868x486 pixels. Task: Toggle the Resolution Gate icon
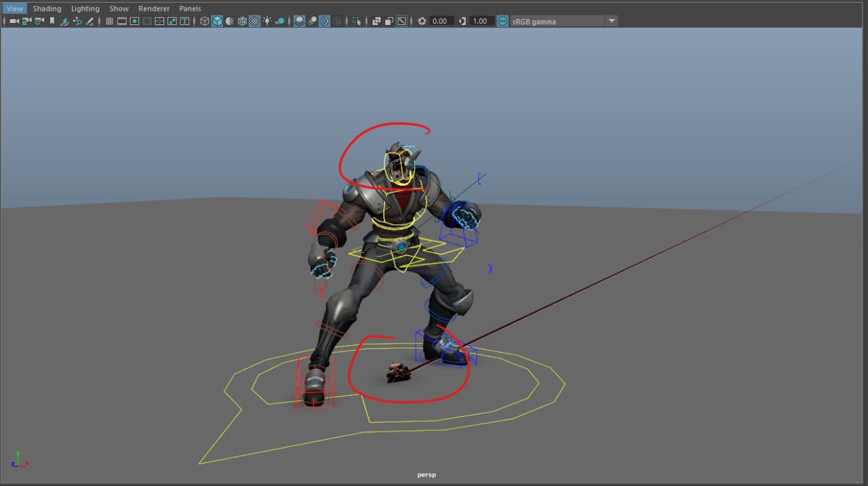tap(134, 21)
